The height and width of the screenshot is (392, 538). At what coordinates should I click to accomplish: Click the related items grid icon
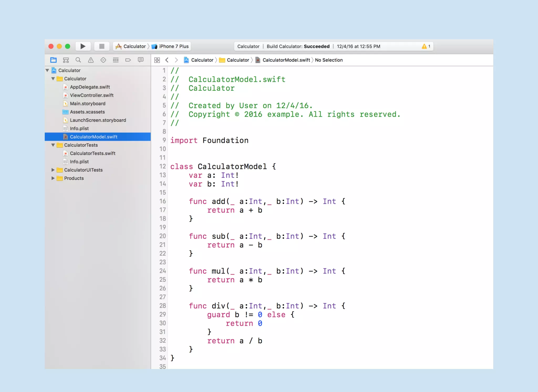(x=157, y=60)
